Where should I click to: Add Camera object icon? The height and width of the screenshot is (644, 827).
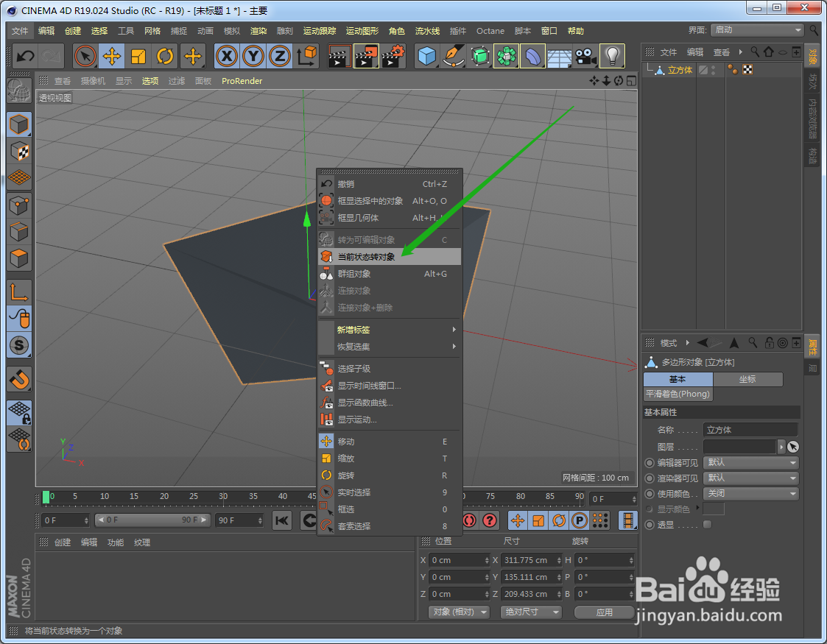pos(585,56)
